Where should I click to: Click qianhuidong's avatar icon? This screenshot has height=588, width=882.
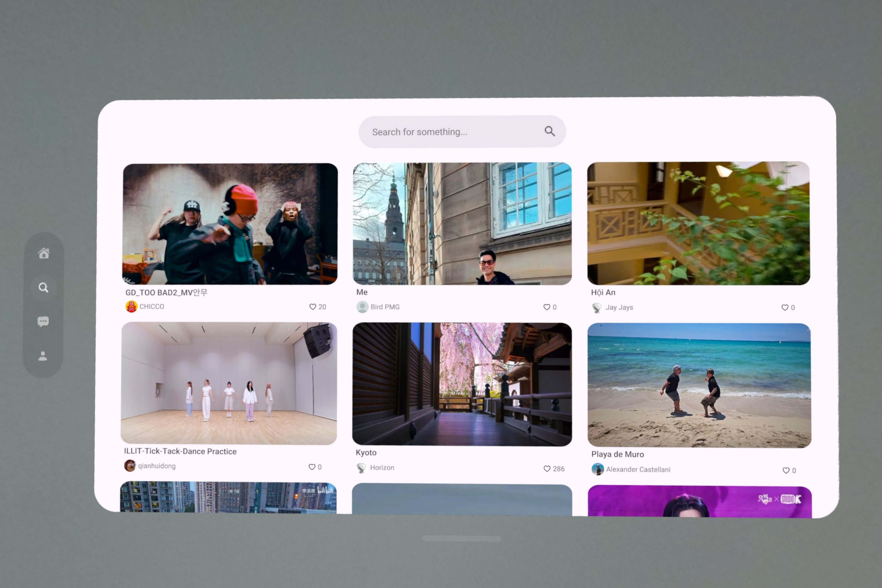click(130, 466)
